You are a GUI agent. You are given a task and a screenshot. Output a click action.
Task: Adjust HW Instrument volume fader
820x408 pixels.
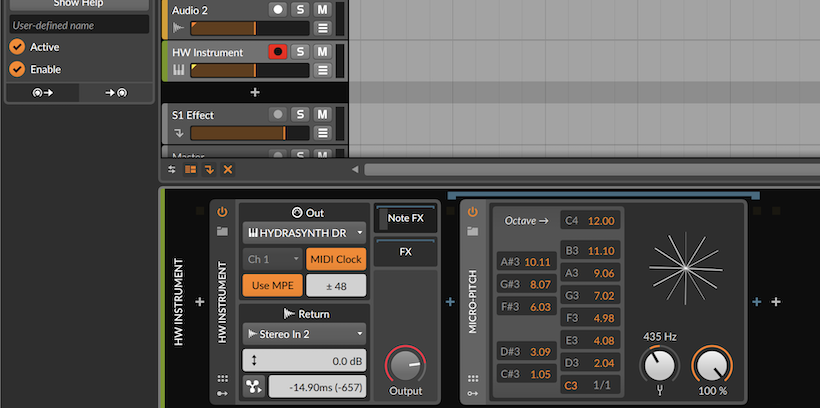click(250, 70)
